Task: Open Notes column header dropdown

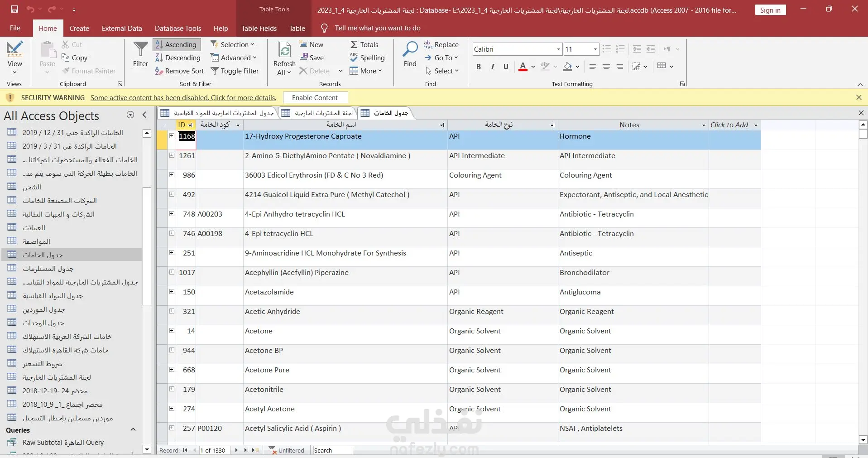Action: (x=704, y=125)
